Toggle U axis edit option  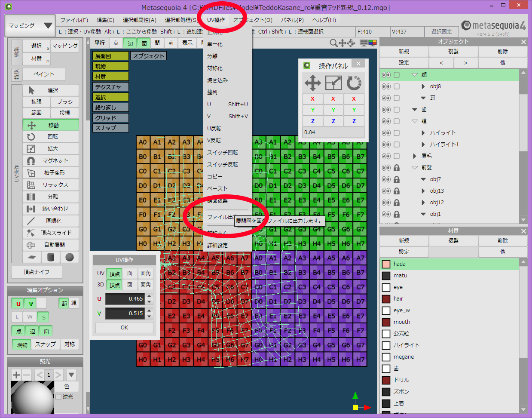(18, 304)
